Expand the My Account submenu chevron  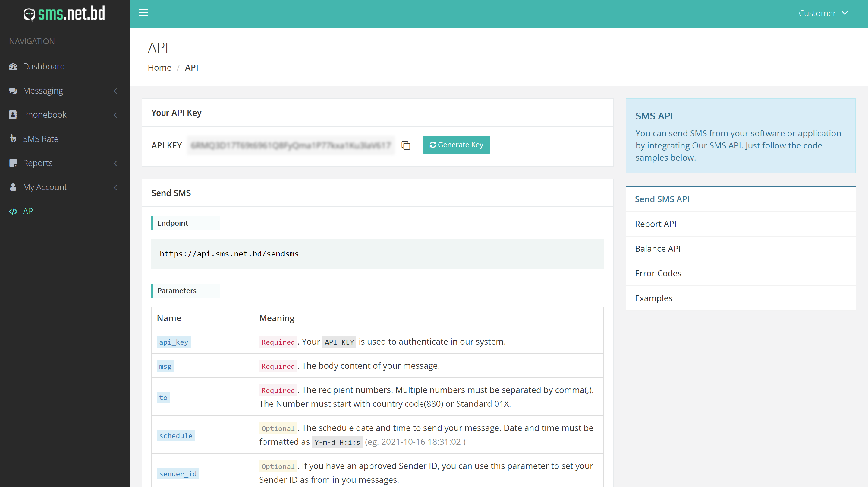click(115, 187)
